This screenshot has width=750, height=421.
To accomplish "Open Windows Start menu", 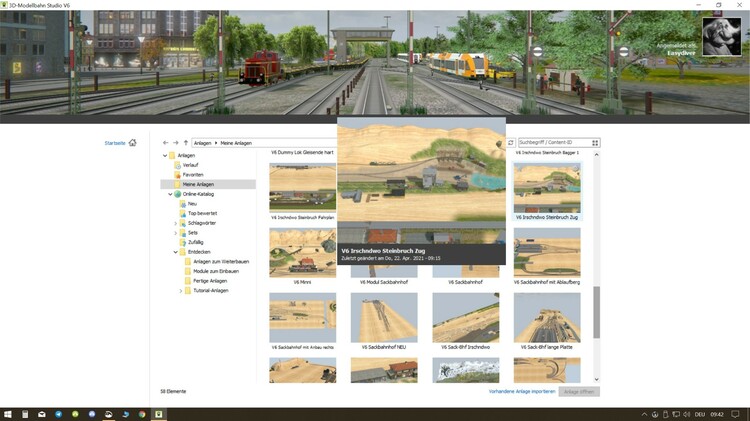I will [x=8, y=413].
